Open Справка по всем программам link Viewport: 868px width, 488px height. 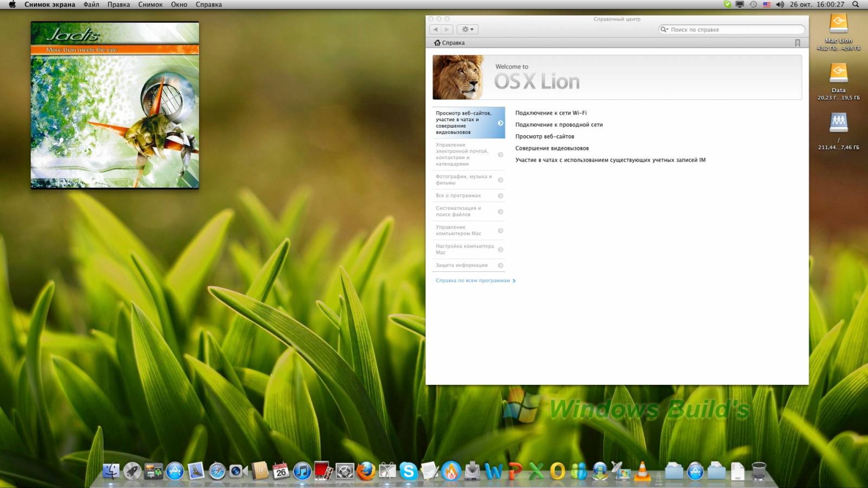(475, 281)
